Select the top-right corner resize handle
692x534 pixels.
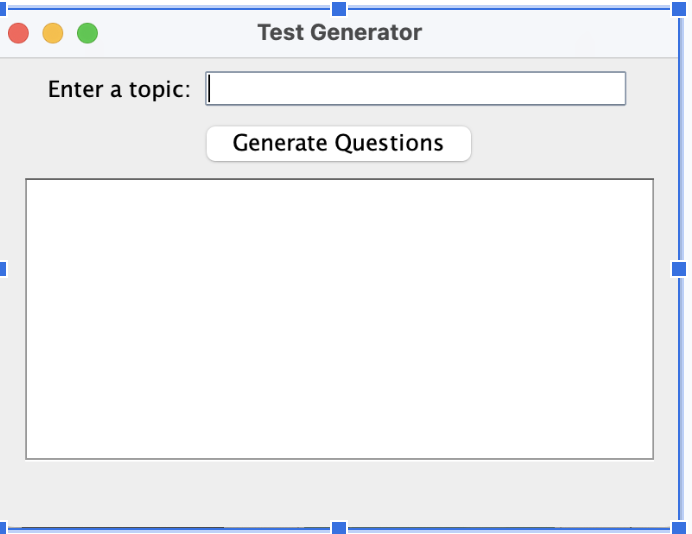point(680,9)
